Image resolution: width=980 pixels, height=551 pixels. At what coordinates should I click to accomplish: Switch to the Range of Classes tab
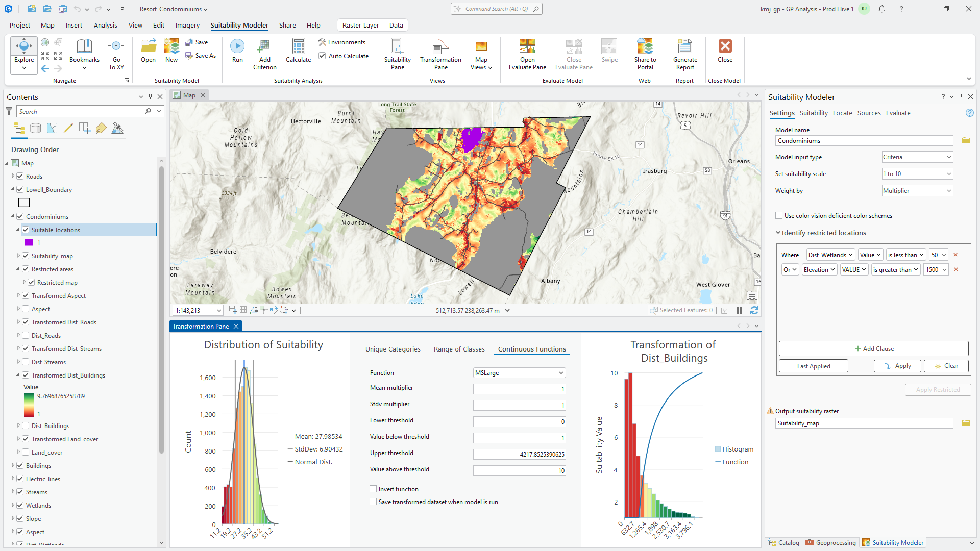click(x=459, y=349)
